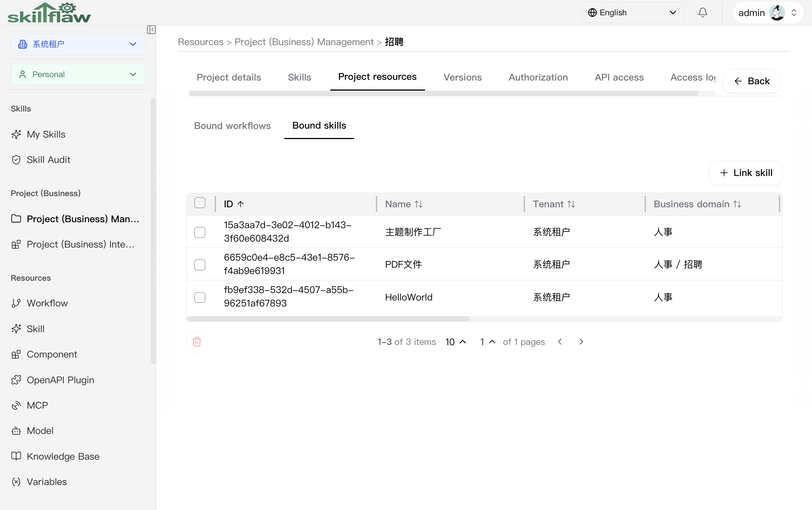812x510 pixels.
Task: Check the HelloWorld row checkbox
Action: click(200, 297)
